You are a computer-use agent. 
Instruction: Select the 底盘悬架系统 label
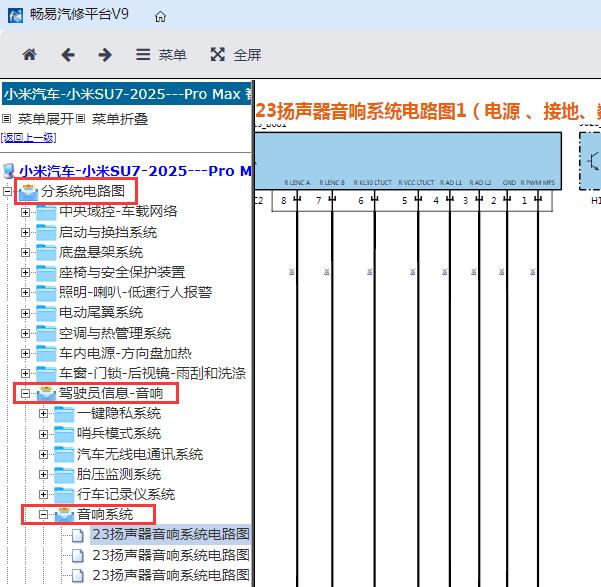tap(101, 252)
